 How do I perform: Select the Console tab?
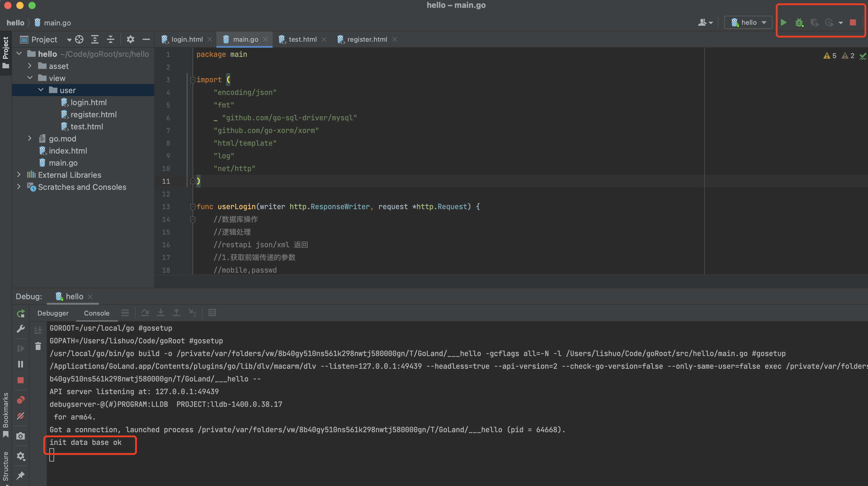pyautogui.click(x=97, y=313)
